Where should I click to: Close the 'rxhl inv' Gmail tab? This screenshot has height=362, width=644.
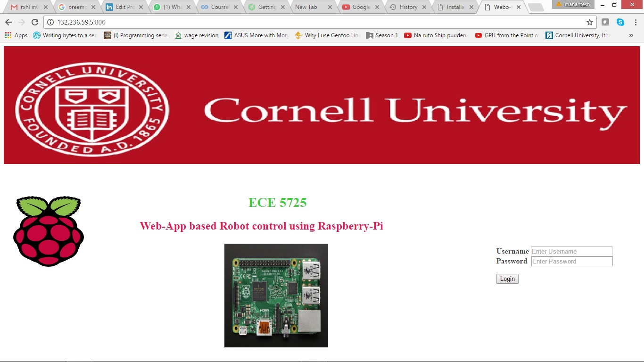46,7
